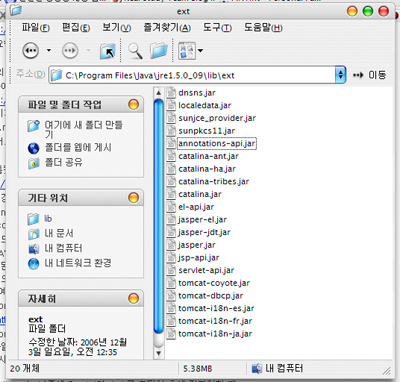
Task: Click the Forward navigation arrow button
Action: click(70, 51)
